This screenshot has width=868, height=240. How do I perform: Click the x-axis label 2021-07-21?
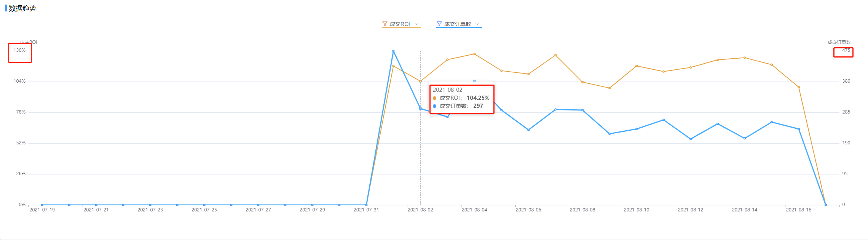click(96, 210)
